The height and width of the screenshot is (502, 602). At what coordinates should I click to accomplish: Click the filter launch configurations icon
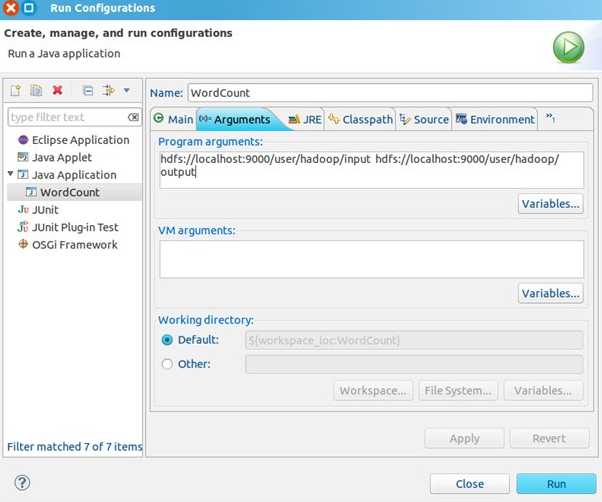coord(108,91)
